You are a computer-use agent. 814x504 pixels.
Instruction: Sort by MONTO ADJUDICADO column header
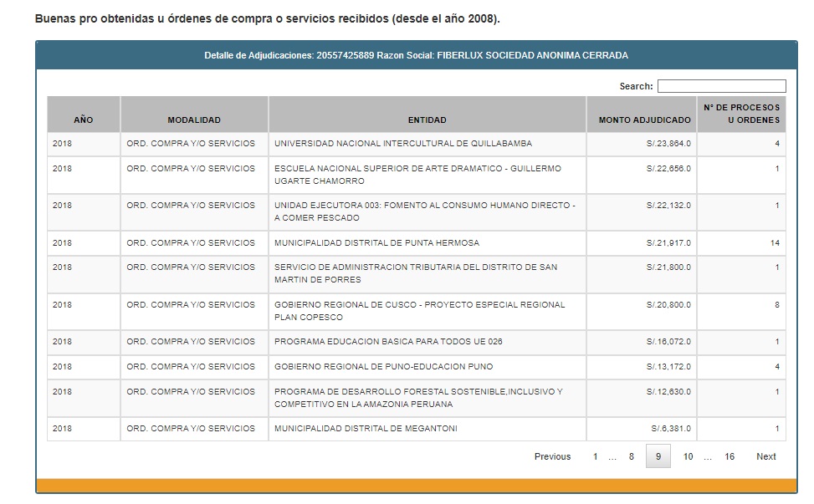[x=644, y=120]
